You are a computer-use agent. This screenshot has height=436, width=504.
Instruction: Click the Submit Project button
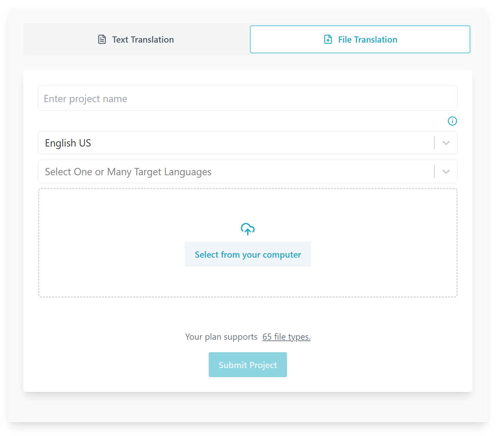point(248,365)
